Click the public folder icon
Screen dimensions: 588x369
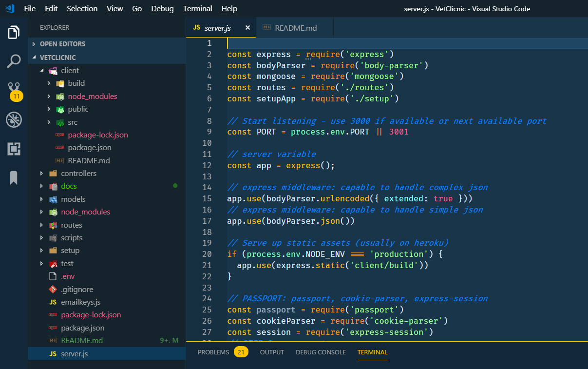[x=60, y=109]
